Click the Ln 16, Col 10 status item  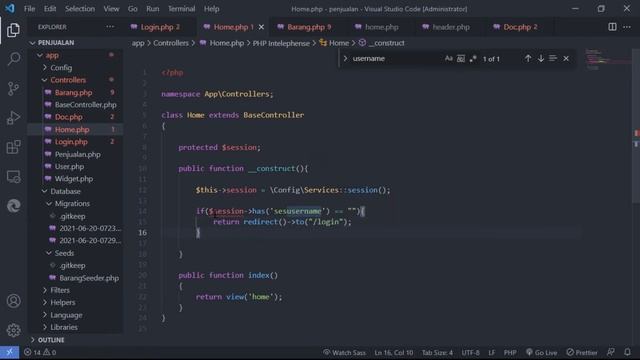point(393,352)
